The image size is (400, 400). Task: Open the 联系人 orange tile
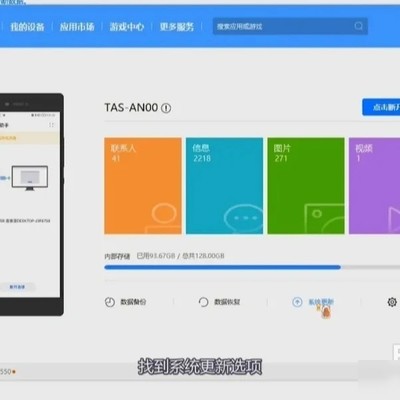click(x=143, y=186)
